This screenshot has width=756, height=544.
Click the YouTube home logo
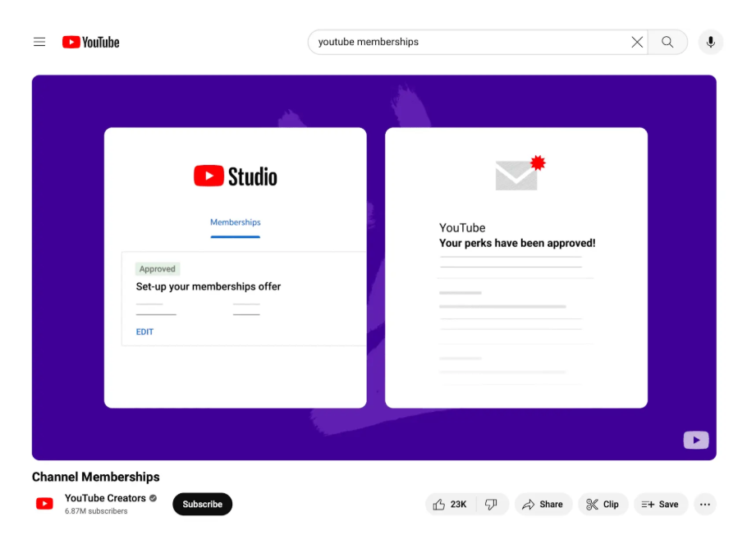[x=90, y=43]
